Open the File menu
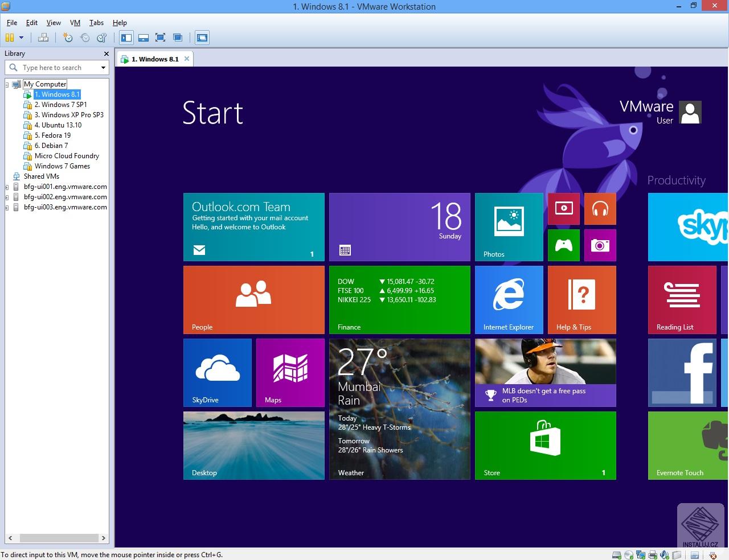 pyautogui.click(x=12, y=23)
